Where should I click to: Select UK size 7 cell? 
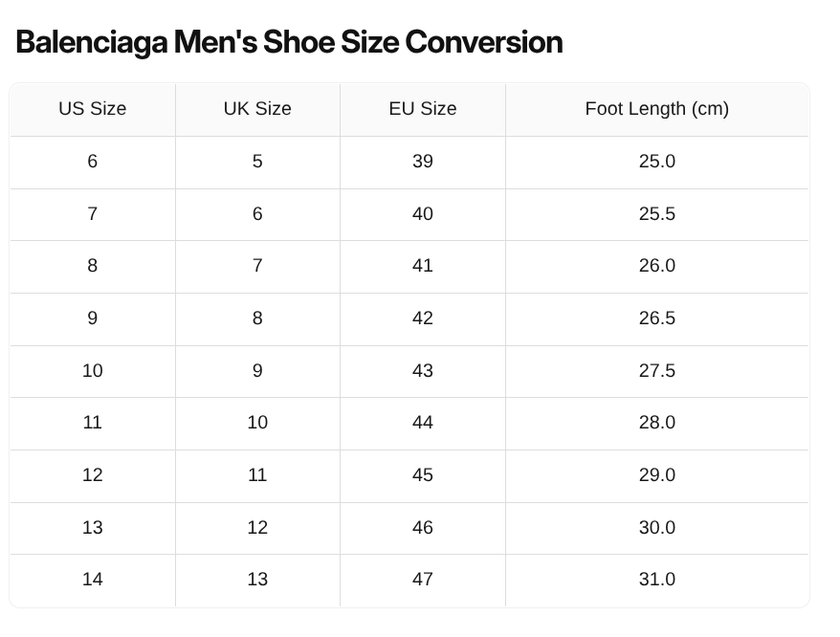[x=257, y=266]
